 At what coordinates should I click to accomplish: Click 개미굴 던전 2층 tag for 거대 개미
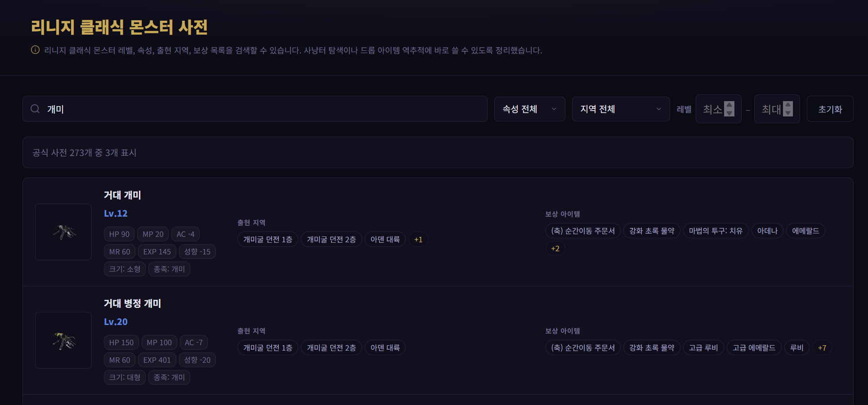coord(331,240)
